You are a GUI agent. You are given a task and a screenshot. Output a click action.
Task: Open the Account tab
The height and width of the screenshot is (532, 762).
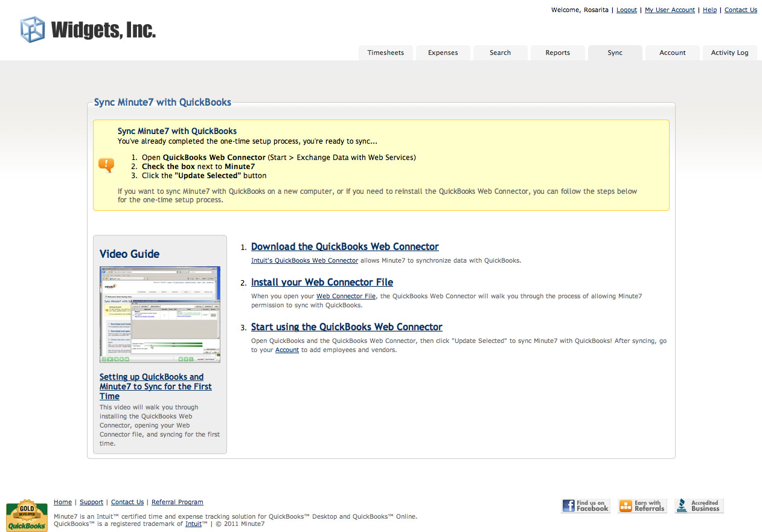(x=673, y=53)
